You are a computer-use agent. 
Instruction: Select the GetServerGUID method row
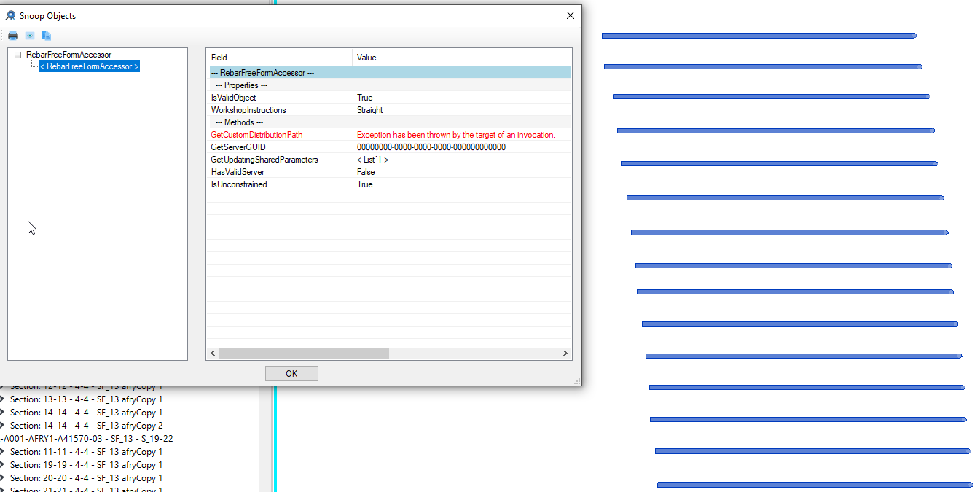[238, 147]
